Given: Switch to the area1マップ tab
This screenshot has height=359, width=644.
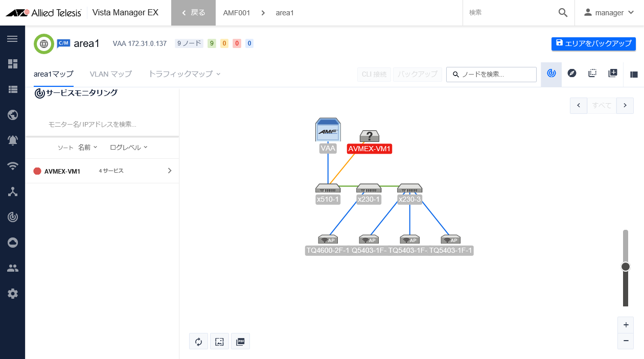Looking at the screenshot, I should [54, 74].
